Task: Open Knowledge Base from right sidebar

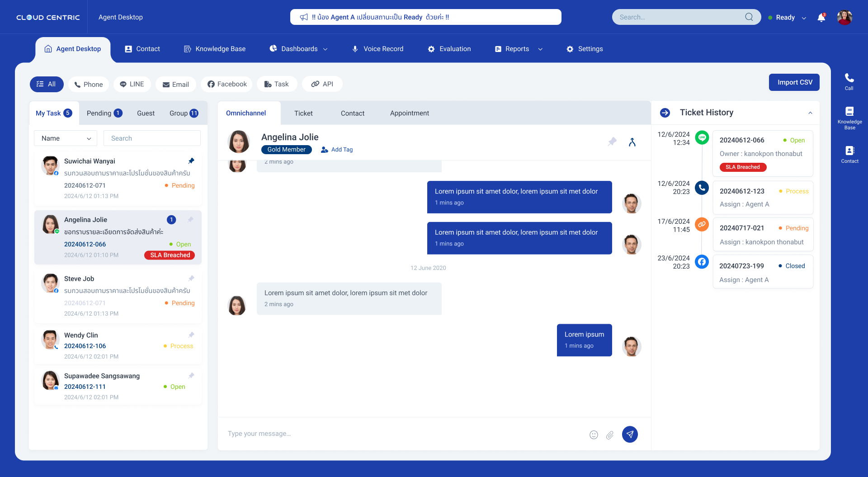Action: pos(849,118)
